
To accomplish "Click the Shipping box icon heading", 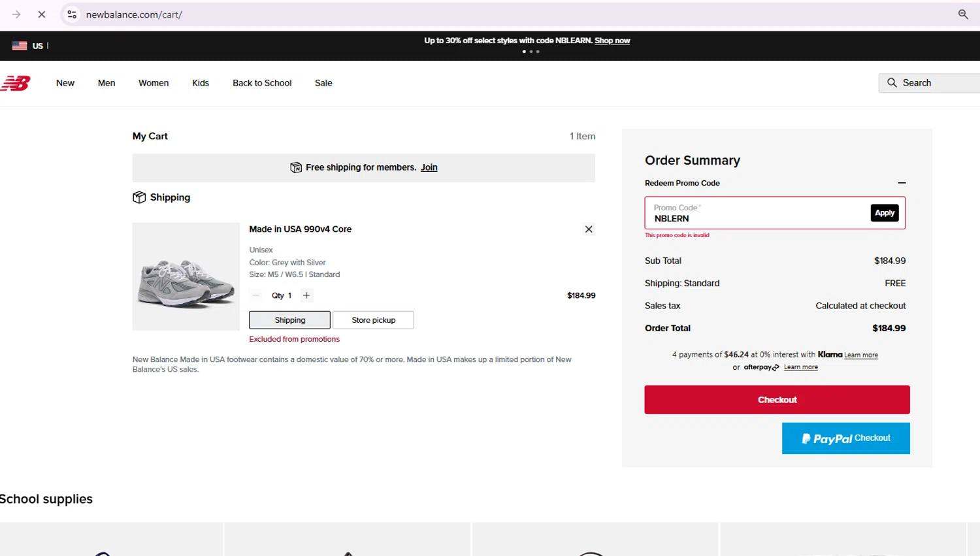I will pos(139,197).
